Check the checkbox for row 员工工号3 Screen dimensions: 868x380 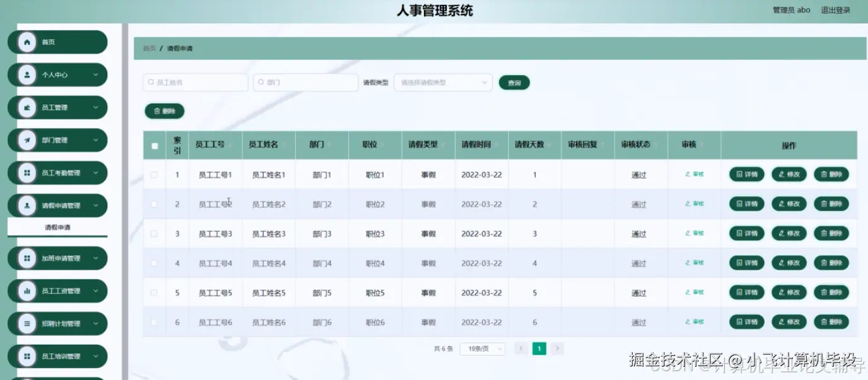click(154, 234)
